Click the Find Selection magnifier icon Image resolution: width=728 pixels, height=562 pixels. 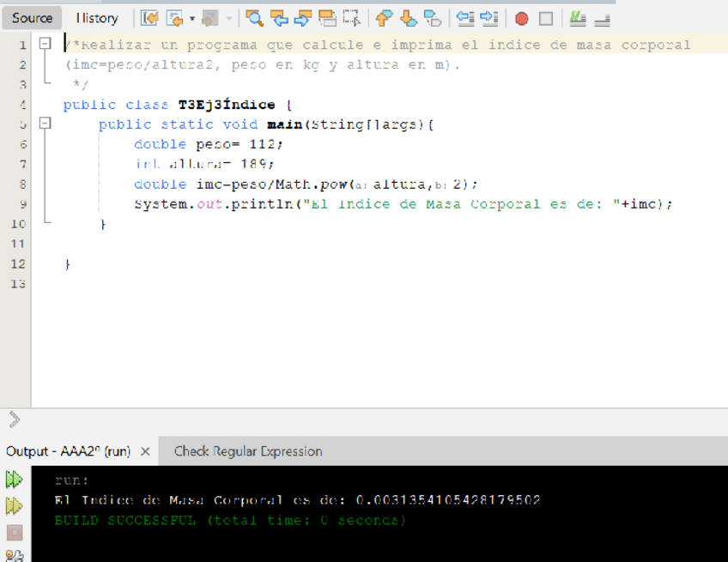(x=255, y=18)
